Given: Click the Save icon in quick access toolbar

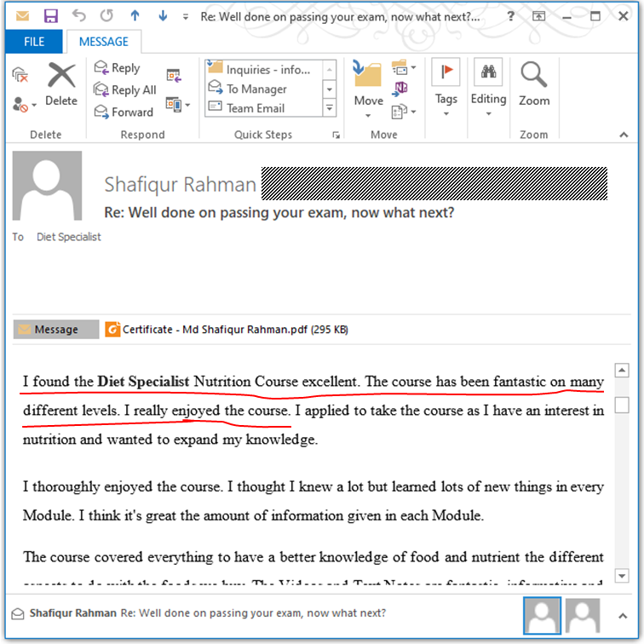Looking at the screenshot, I should pyautogui.click(x=51, y=16).
